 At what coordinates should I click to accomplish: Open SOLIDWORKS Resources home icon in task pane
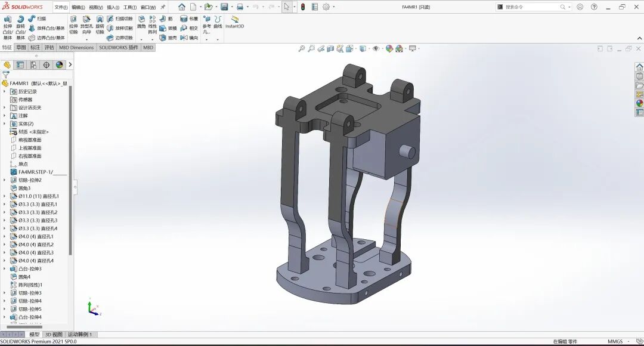click(639, 67)
